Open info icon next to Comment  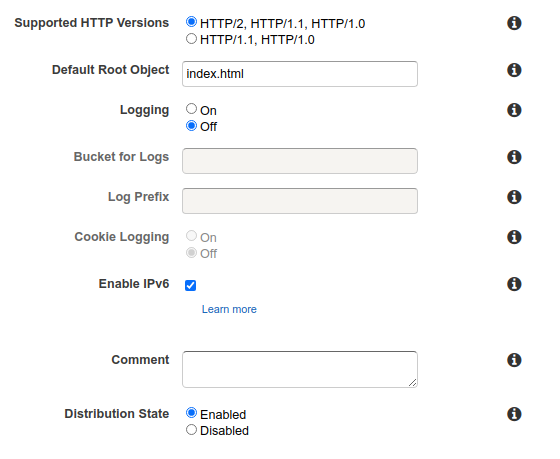pos(514,360)
